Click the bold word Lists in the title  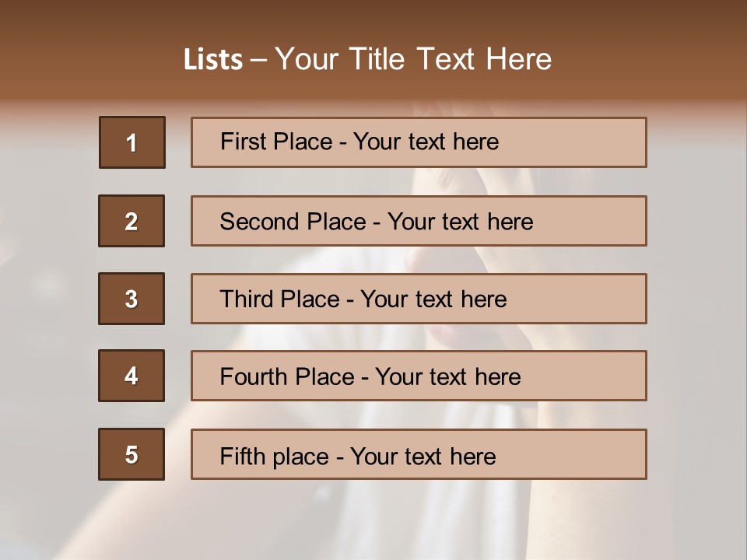[x=213, y=59]
